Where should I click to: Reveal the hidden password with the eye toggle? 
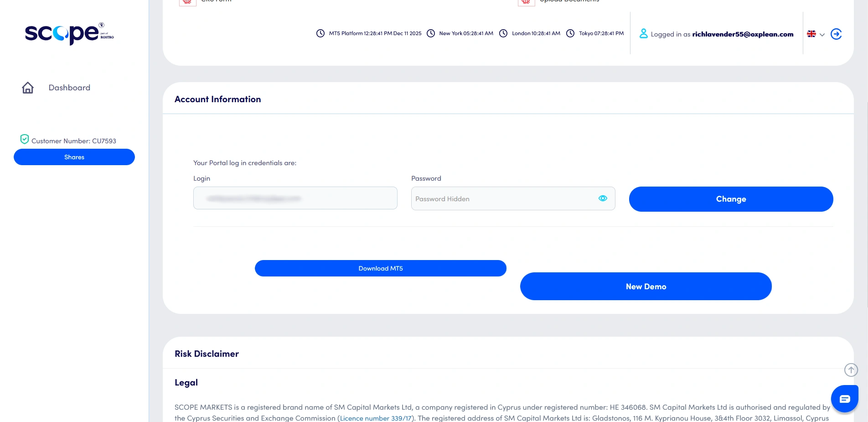(x=603, y=198)
